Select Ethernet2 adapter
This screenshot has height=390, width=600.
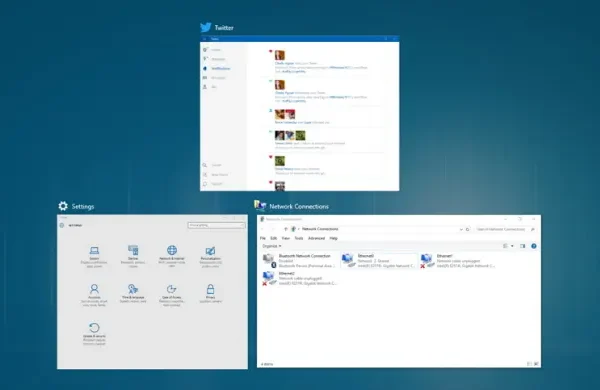(x=300, y=278)
